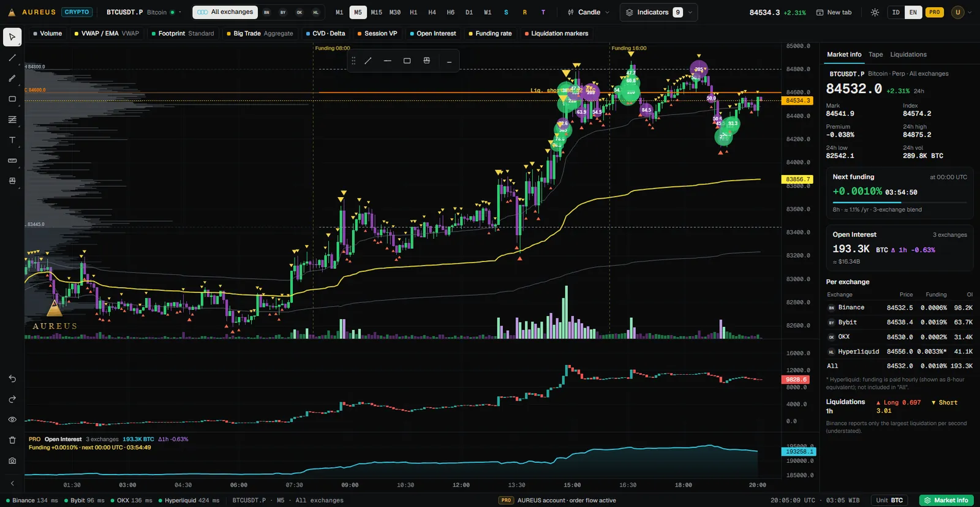Click the 84534.3 current price axis label

(x=797, y=100)
